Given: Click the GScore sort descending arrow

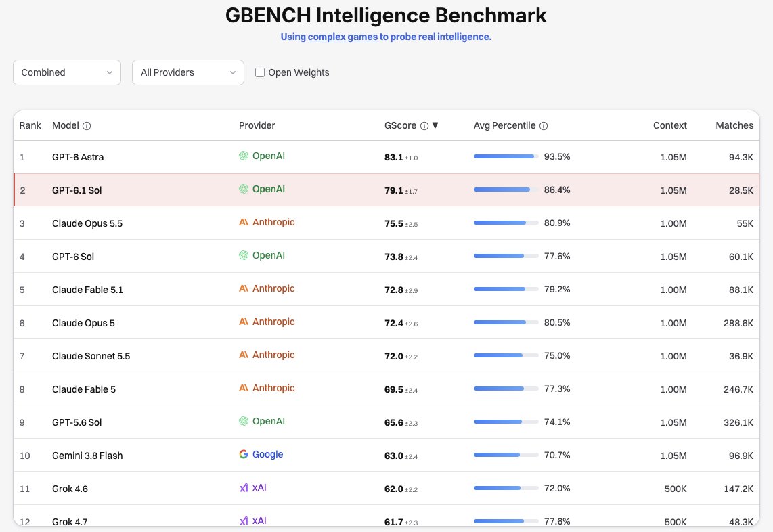Looking at the screenshot, I should pos(435,125).
